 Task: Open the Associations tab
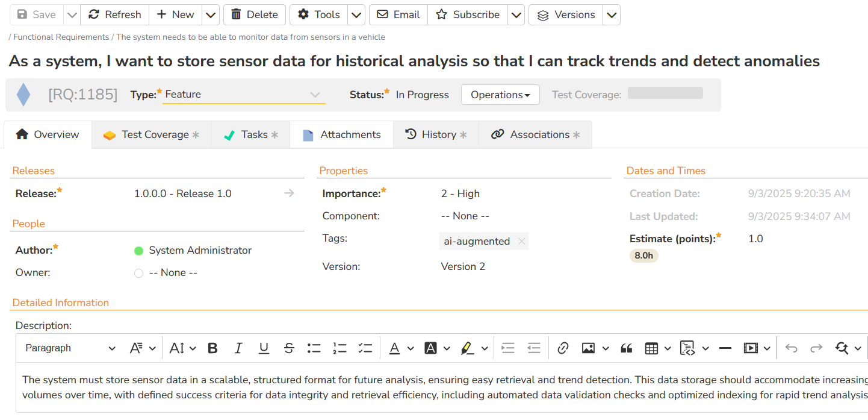coord(535,135)
